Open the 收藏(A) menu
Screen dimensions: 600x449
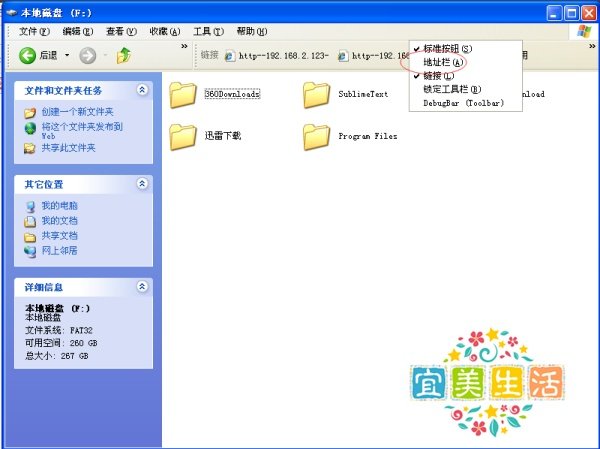pos(165,31)
